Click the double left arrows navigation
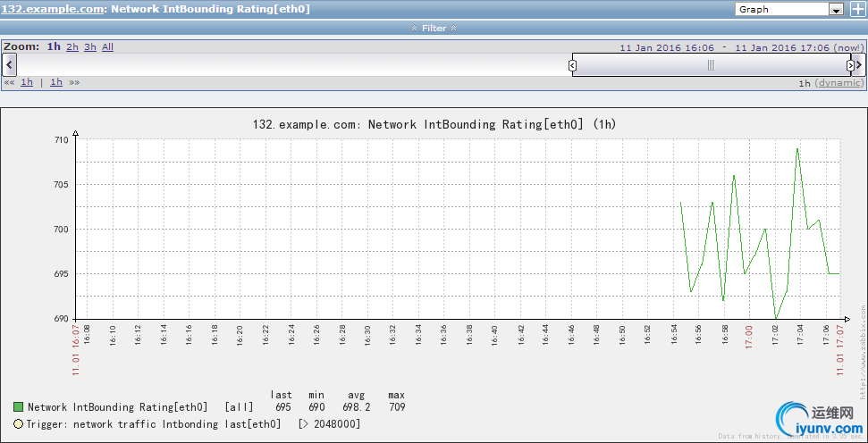868x443 pixels. (10, 82)
